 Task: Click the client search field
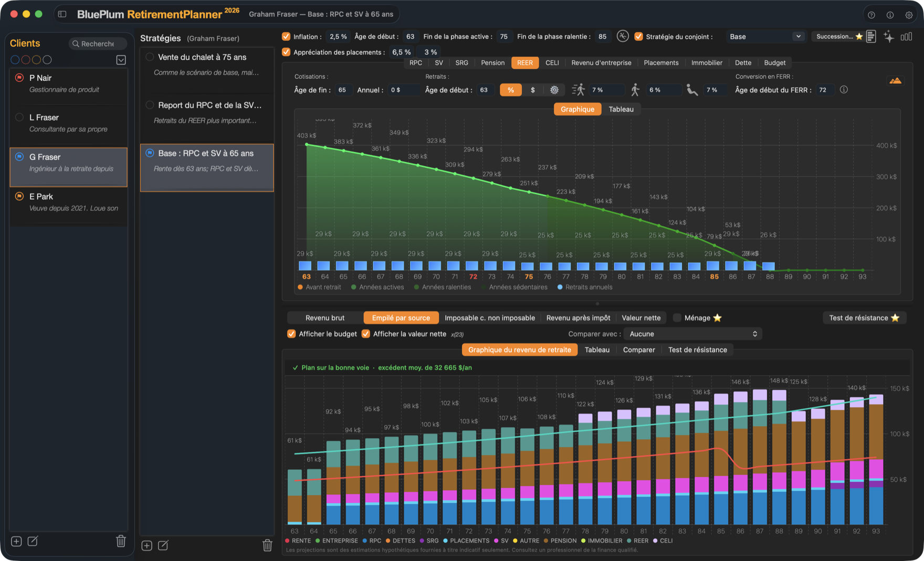[x=98, y=44]
